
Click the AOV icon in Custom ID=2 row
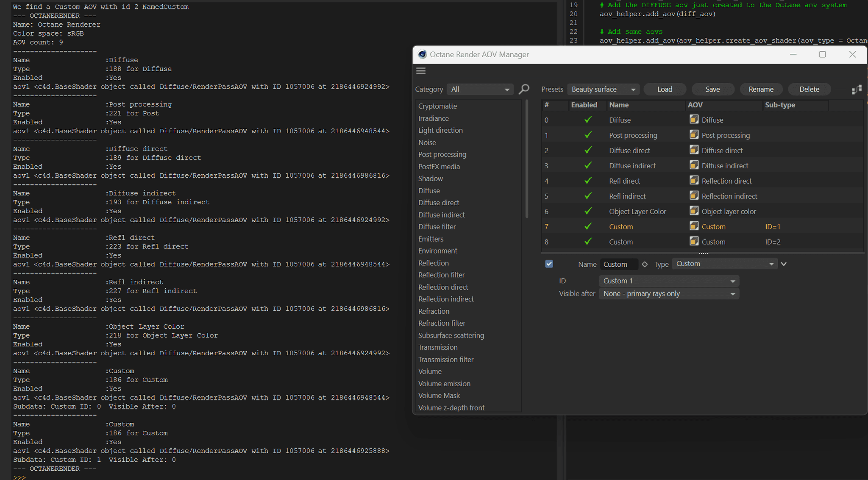(x=694, y=242)
